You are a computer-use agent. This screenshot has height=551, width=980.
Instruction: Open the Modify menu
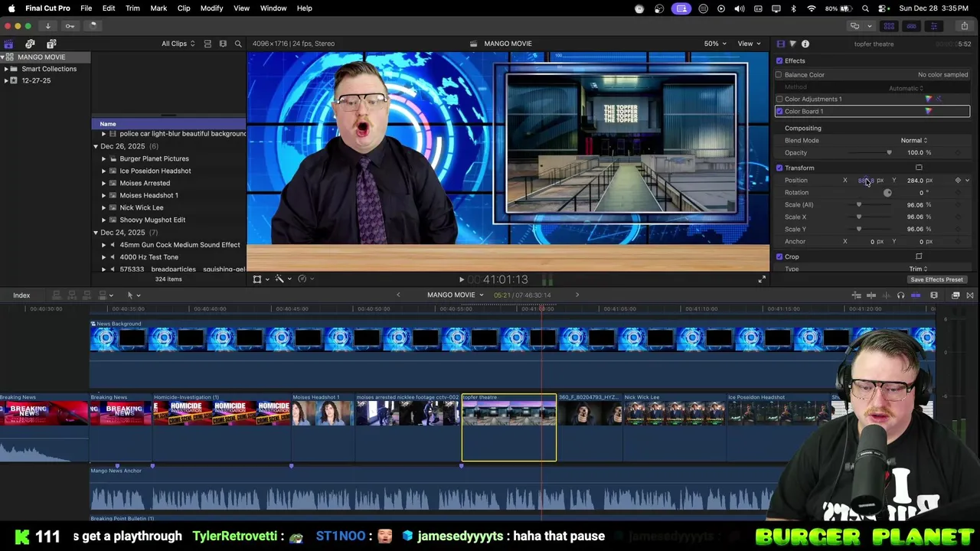tap(211, 8)
